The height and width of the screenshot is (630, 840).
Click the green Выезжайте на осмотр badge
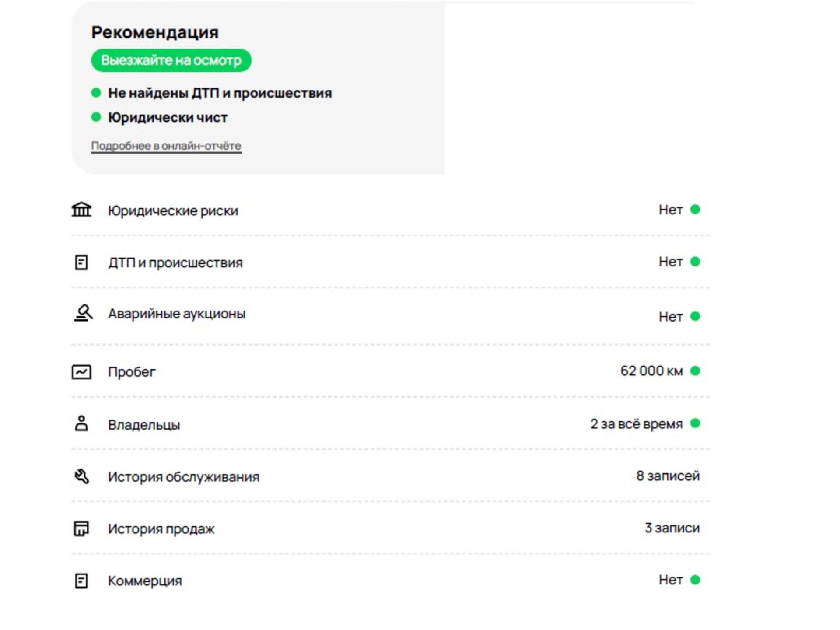pyautogui.click(x=171, y=60)
